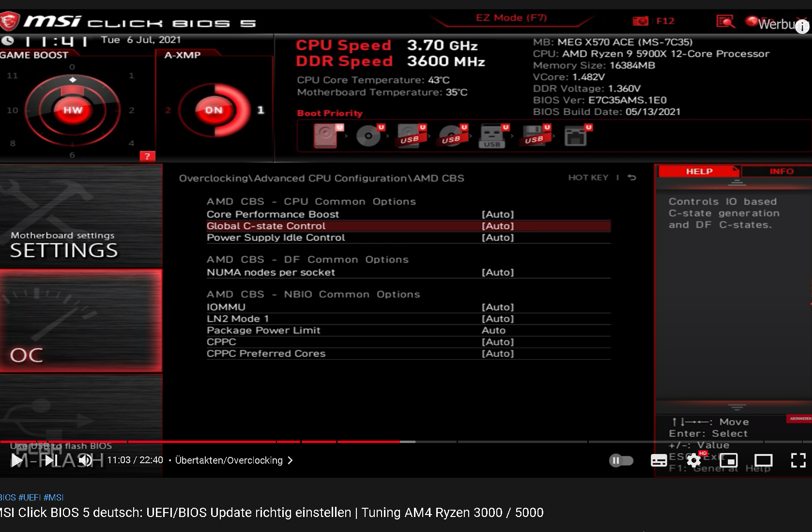The image size is (812, 532).
Task: Click the back arrow next to HOT KEY
Action: (x=632, y=177)
